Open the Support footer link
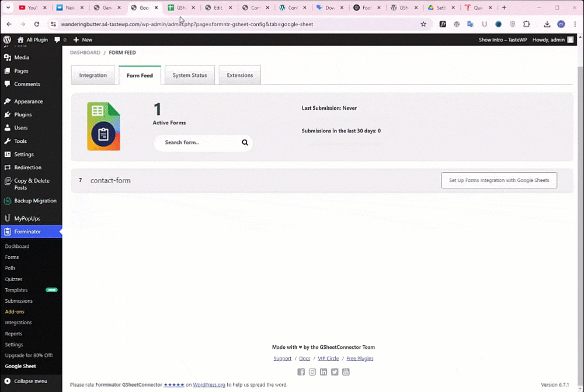 point(282,359)
